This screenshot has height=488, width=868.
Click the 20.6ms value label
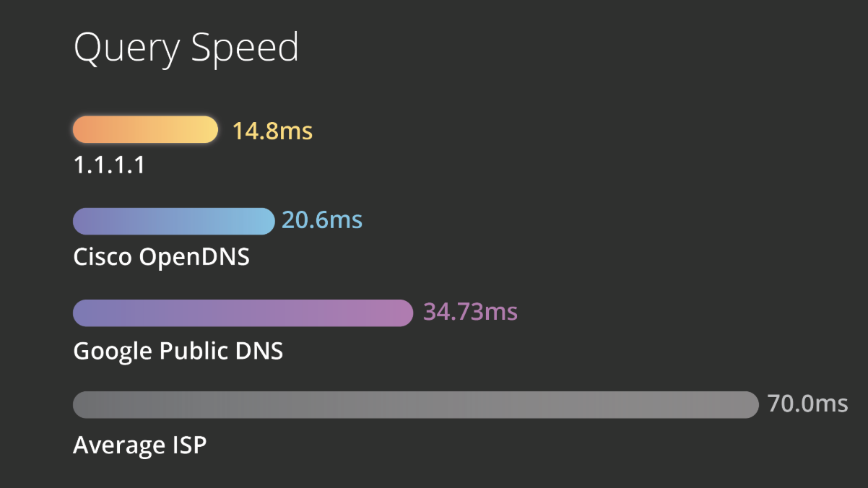[322, 219]
